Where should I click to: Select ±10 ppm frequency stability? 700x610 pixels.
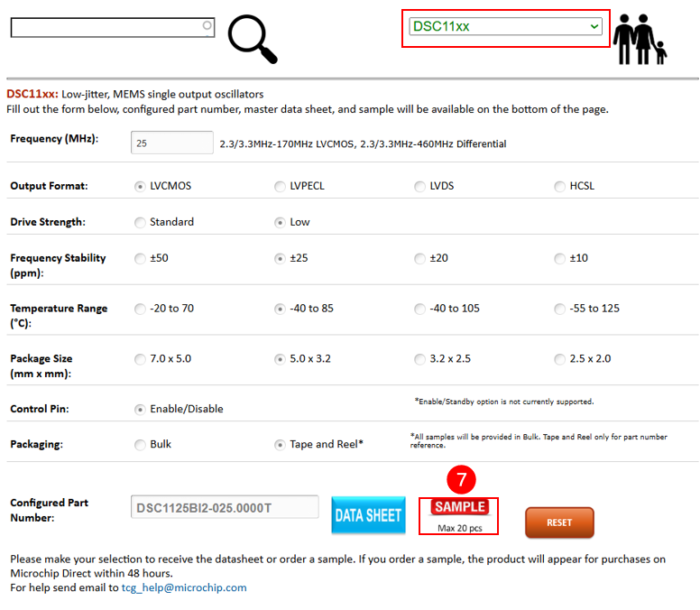pyautogui.click(x=559, y=259)
